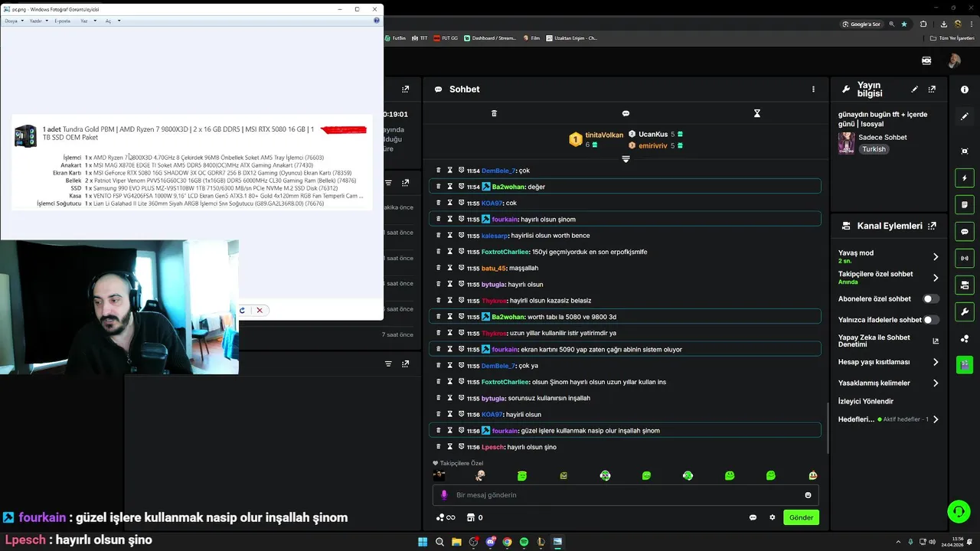Toggle Yalnızca ifadelerle sohbet switch
This screenshot has width=980, height=551.
931,320
